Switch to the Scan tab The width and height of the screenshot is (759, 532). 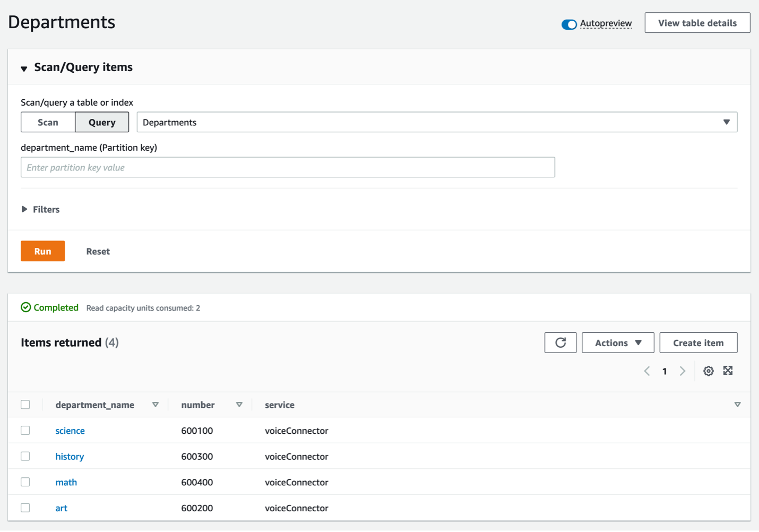click(48, 122)
